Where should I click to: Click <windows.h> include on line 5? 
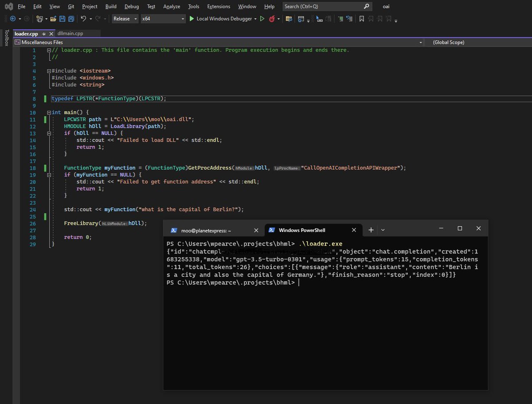(x=97, y=78)
